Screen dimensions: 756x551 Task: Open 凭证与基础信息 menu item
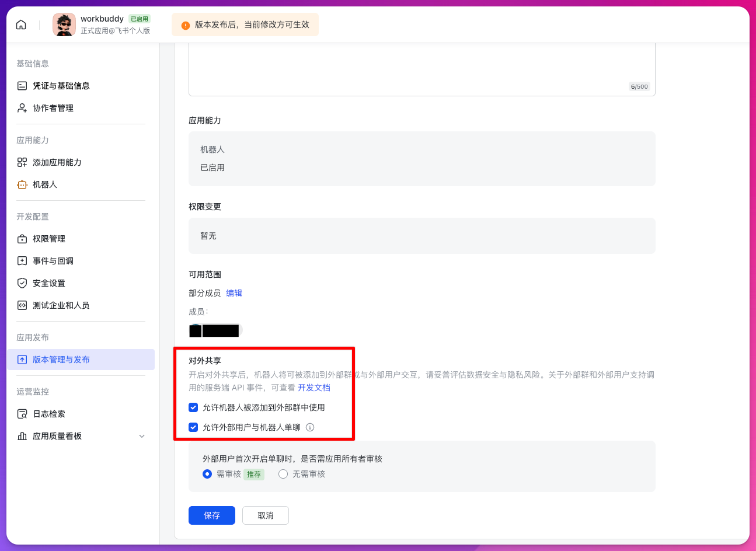(x=81, y=86)
